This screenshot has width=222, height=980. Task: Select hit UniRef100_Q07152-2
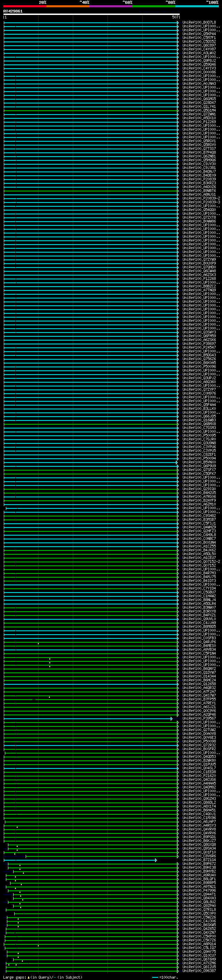click(x=201, y=561)
